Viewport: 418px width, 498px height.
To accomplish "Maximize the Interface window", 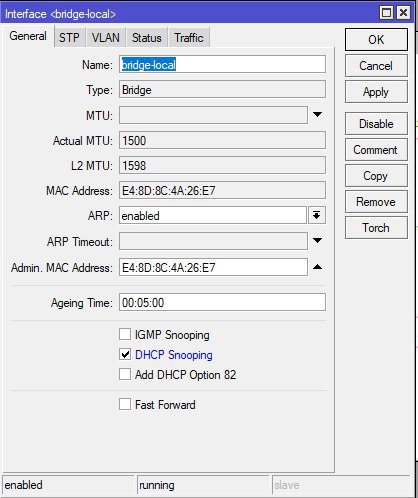I will (x=386, y=13).
